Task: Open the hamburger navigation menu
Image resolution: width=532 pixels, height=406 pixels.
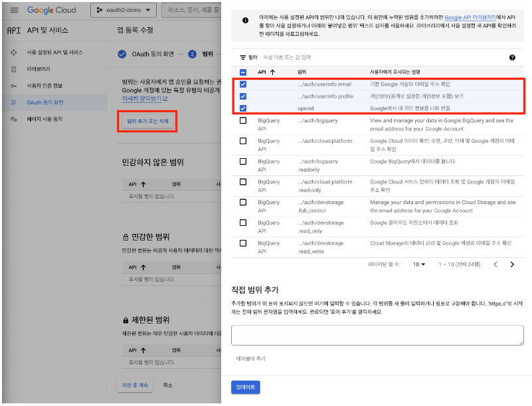Action: click(14, 10)
